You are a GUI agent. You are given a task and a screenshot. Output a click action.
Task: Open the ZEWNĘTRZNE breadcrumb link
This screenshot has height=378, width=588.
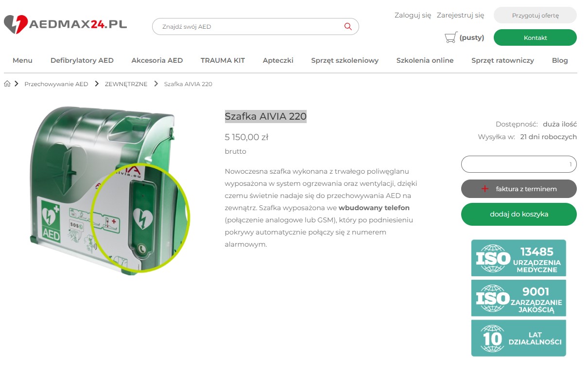[126, 84]
